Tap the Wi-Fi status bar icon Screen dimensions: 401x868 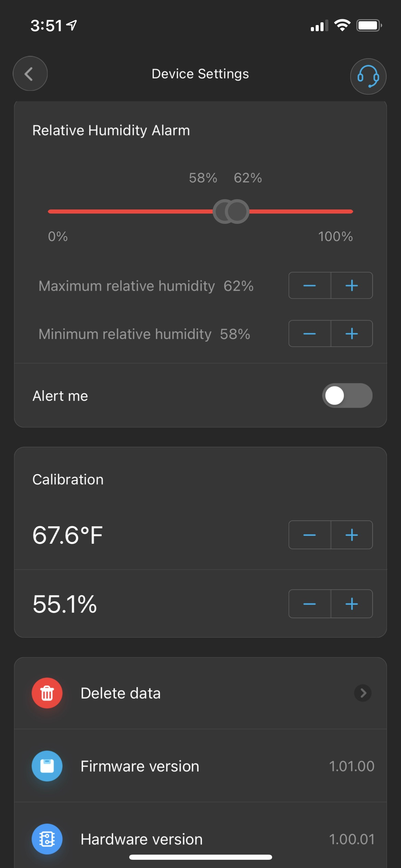click(x=342, y=25)
